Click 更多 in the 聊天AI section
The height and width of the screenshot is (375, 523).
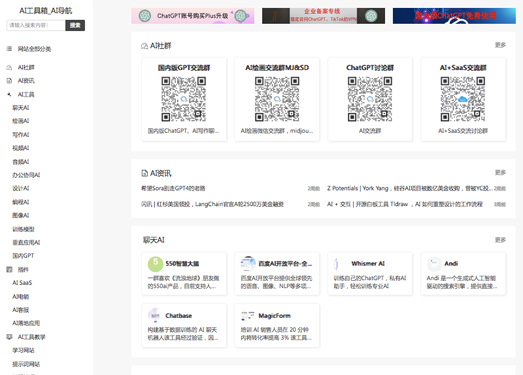[x=500, y=240]
